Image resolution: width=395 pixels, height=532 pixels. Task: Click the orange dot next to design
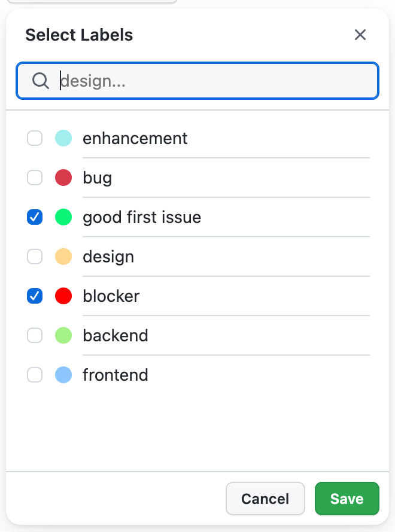tap(63, 257)
